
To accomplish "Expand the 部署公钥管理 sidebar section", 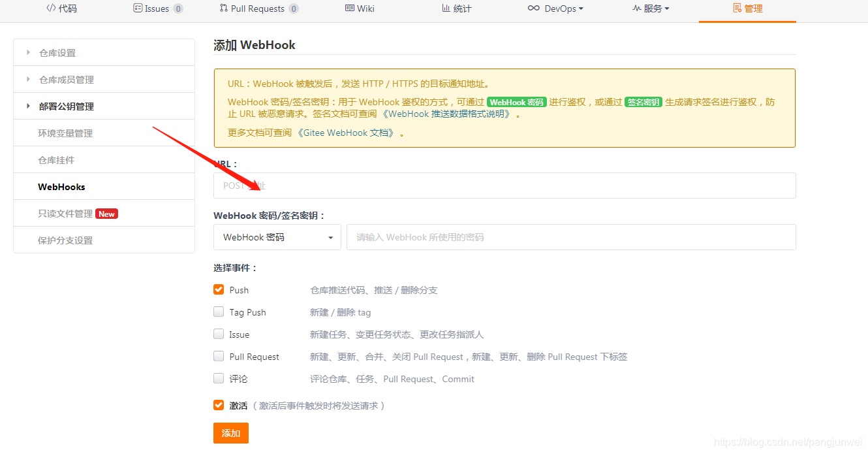I will pos(104,106).
